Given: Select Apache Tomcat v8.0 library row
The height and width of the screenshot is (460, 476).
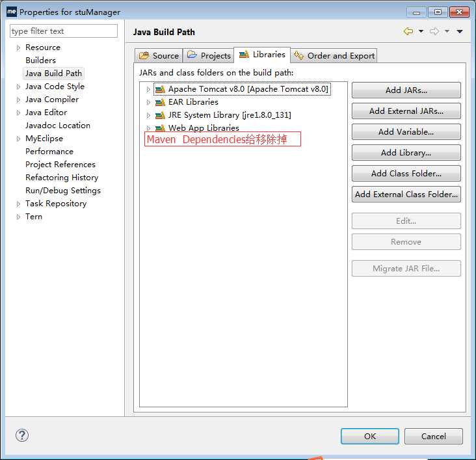Looking at the screenshot, I should pos(242,89).
